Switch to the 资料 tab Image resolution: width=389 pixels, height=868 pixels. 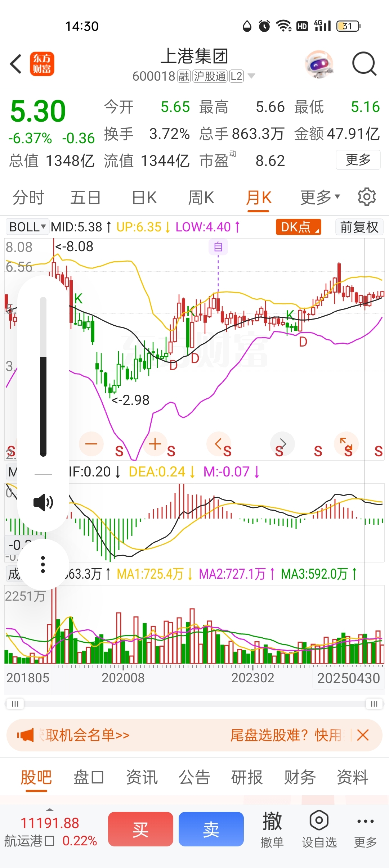352,777
